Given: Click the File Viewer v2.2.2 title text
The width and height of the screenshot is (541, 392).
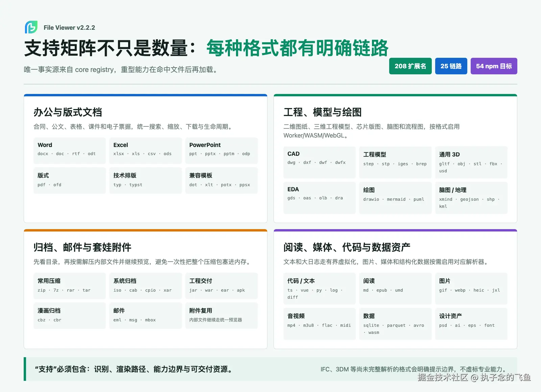Looking at the screenshot, I should coord(69,28).
